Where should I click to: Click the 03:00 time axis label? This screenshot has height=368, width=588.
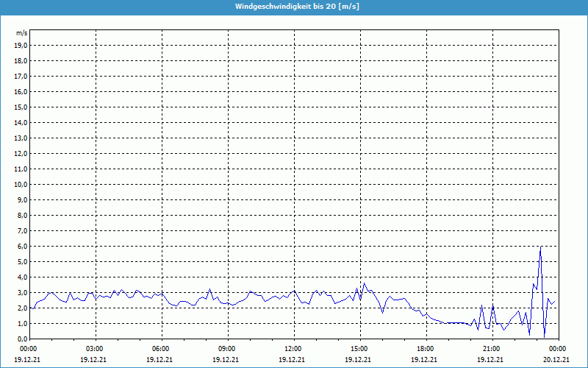pyautogui.click(x=95, y=348)
